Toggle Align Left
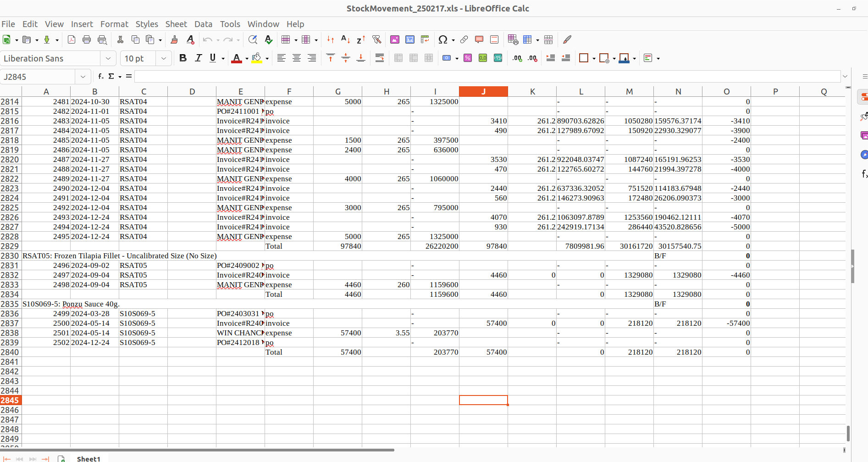The width and height of the screenshot is (868, 462). click(282, 58)
